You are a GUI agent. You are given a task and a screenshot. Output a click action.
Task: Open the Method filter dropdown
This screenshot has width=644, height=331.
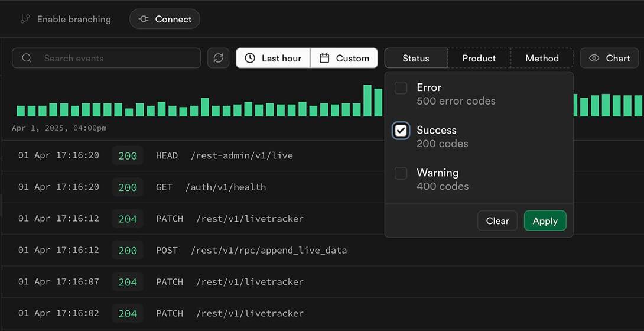tap(542, 59)
